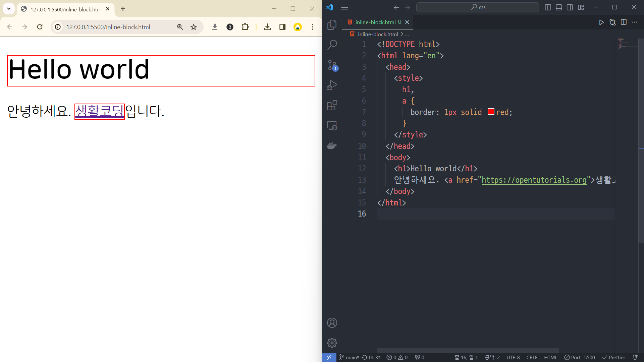Open the Remote Explorer view
This screenshot has height=362, width=644.
click(332, 126)
